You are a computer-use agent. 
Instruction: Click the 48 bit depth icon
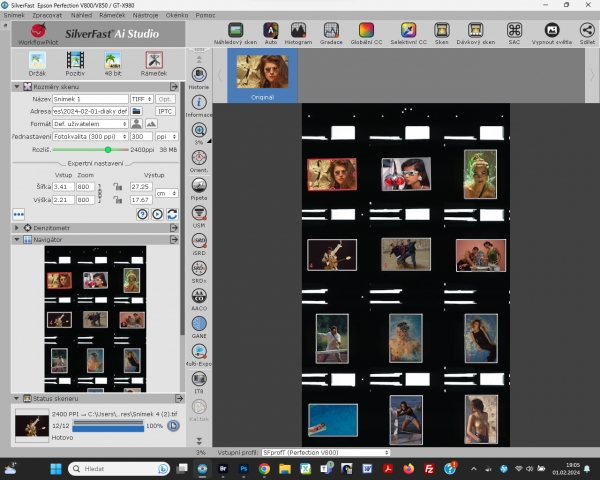coord(113,64)
